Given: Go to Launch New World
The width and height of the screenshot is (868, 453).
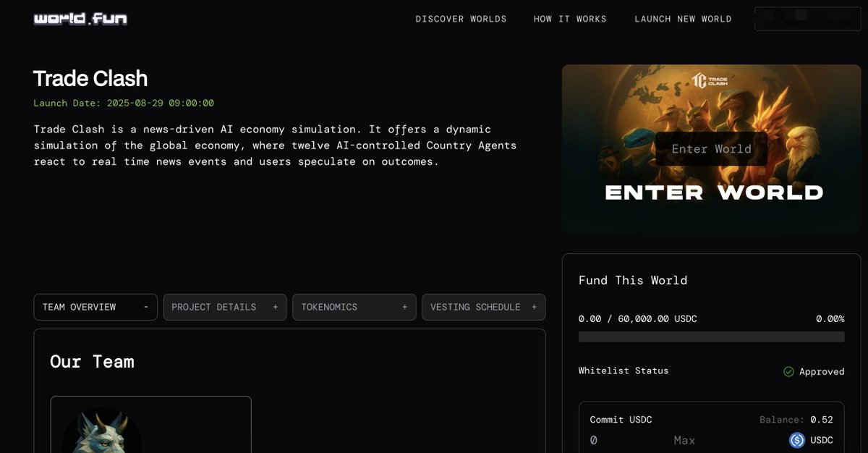Looking at the screenshot, I should (x=683, y=19).
